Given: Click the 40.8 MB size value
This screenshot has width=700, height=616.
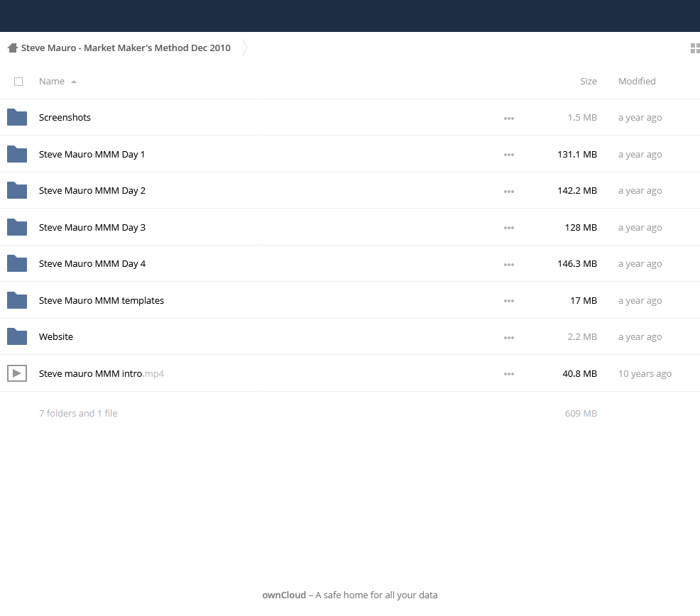Looking at the screenshot, I should tap(579, 373).
